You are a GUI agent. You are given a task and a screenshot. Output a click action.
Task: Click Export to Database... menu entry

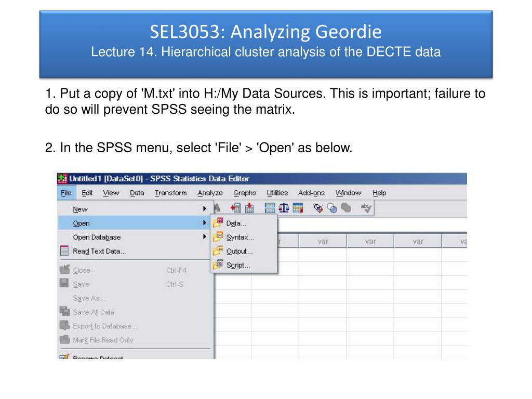(x=136, y=326)
